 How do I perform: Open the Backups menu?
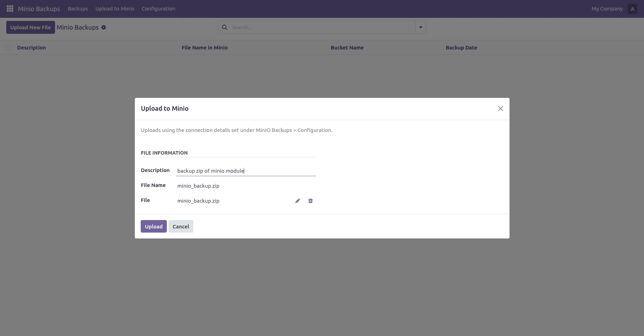pyautogui.click(x=78, y=9)
